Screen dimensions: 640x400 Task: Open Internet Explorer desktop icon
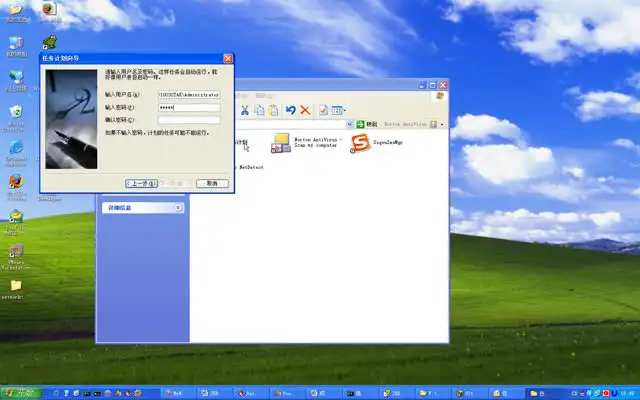[15, 150]
